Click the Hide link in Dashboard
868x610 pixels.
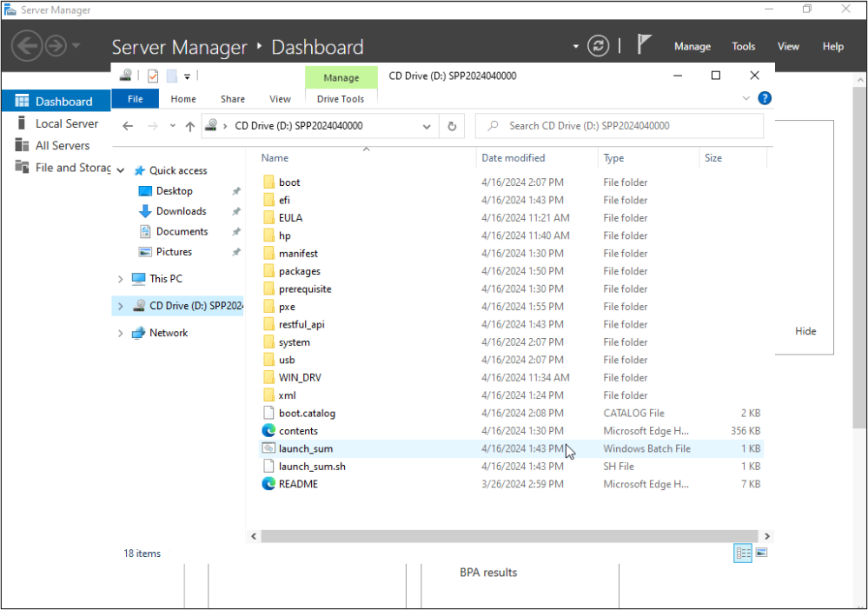pyautogui.click(x=805, y=331)
